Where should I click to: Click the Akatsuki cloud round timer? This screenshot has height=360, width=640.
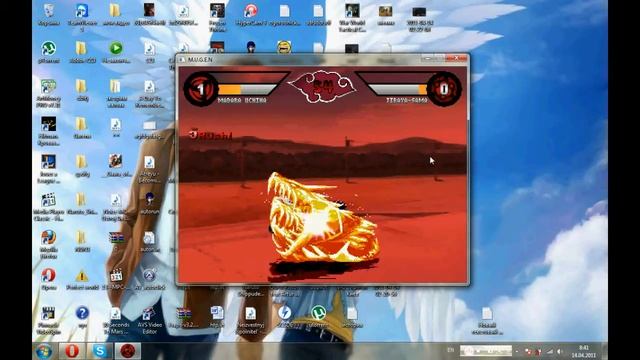click(x=322, y=86)
